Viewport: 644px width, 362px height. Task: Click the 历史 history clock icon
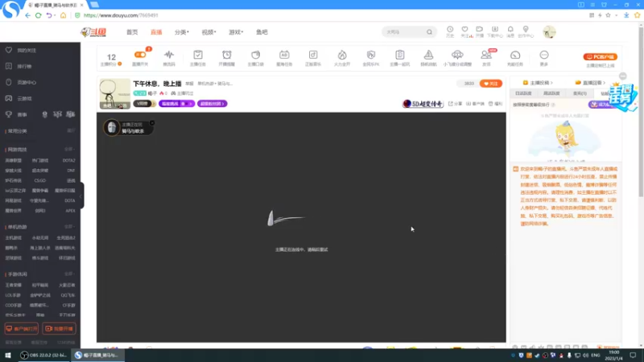click(450, 30)
